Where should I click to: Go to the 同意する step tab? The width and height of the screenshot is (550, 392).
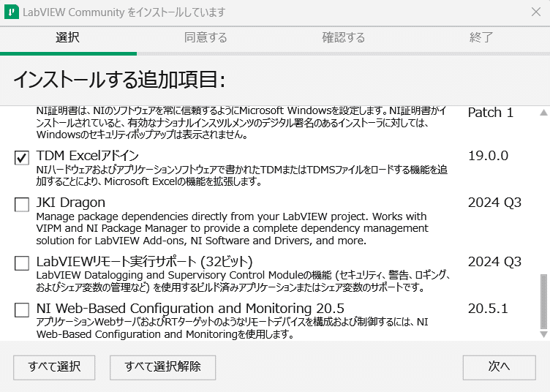tap(206, 37)
